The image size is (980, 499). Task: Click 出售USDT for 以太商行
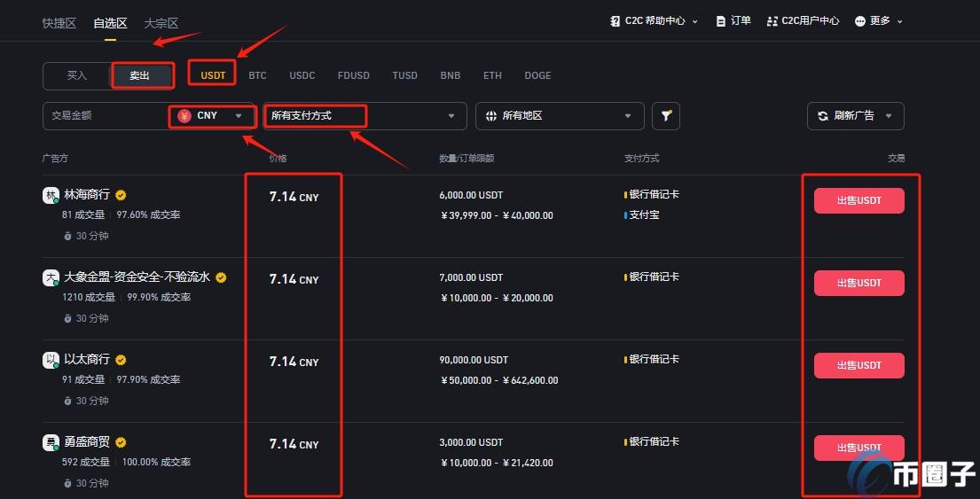click(x=858, y=365)
